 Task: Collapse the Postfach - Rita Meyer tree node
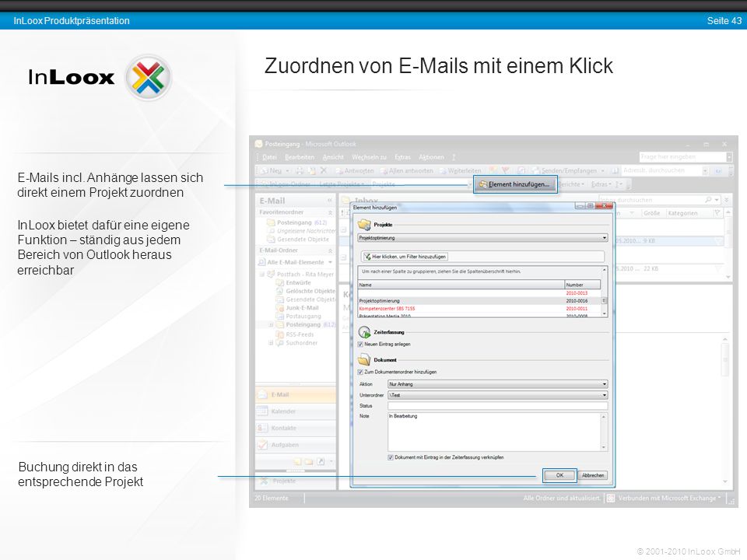click(262, 275)
